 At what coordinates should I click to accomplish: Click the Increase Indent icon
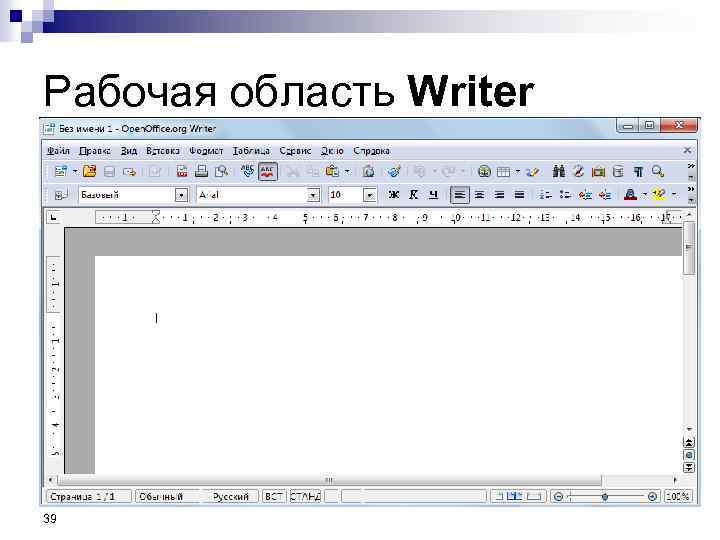tap(605, 195)
